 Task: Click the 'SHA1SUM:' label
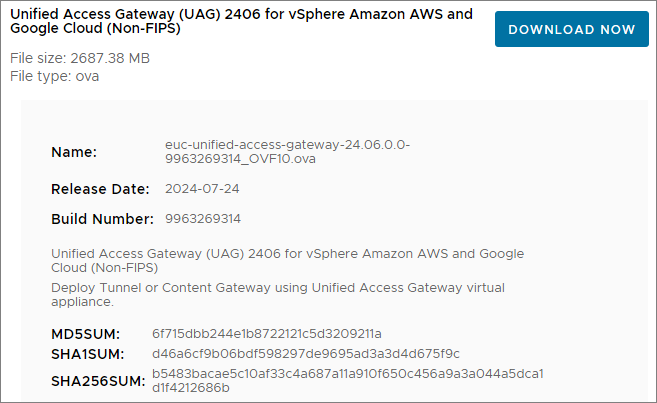(x=87, y=354)
